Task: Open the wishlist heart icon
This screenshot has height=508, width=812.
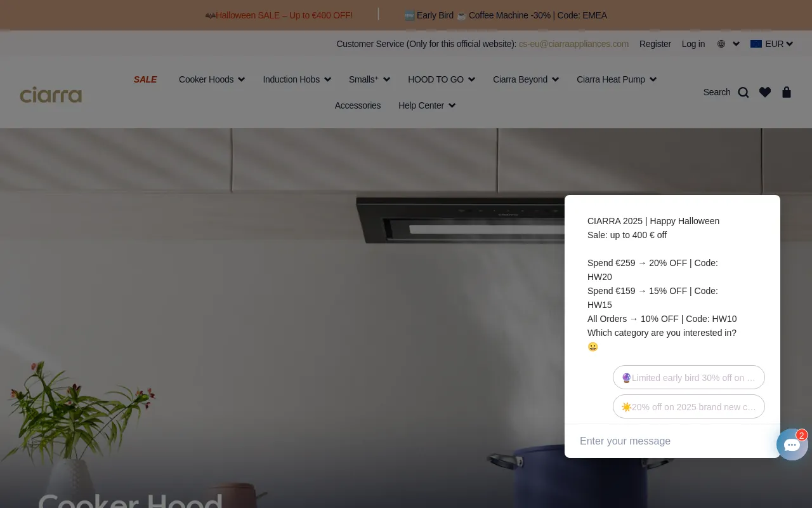Action: pyautogui.click(x=765, y=92)
